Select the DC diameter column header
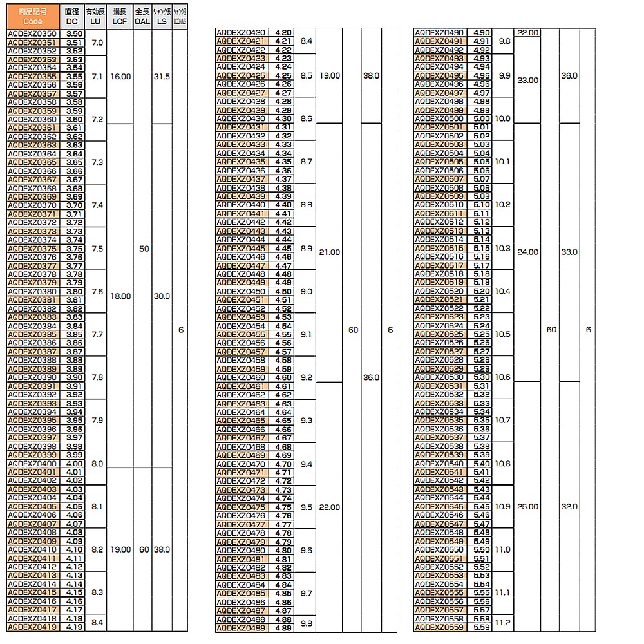 point(74,16)
